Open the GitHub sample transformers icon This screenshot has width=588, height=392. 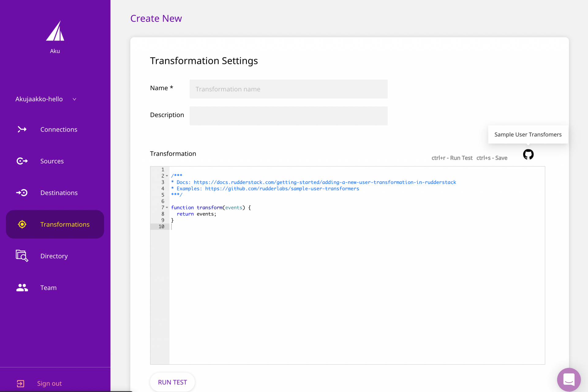(528, 155)
